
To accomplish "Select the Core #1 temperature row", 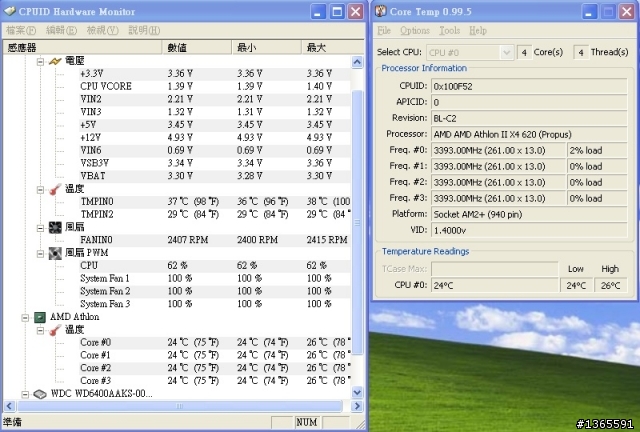I will 215,355.
